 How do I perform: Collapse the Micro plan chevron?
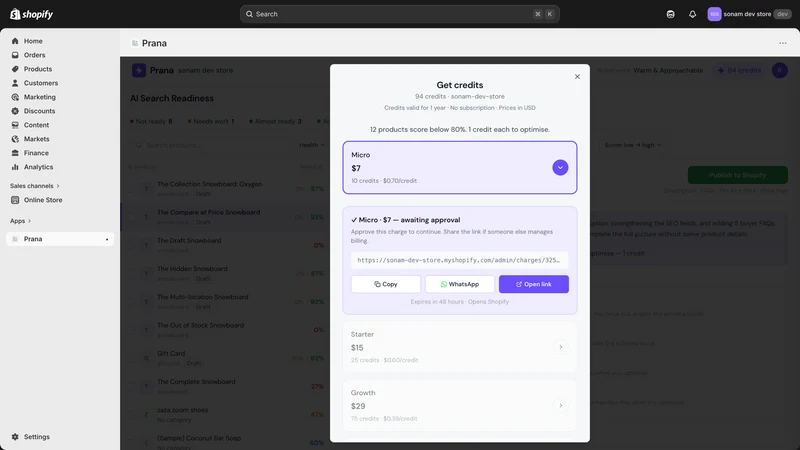coord(560,167)
